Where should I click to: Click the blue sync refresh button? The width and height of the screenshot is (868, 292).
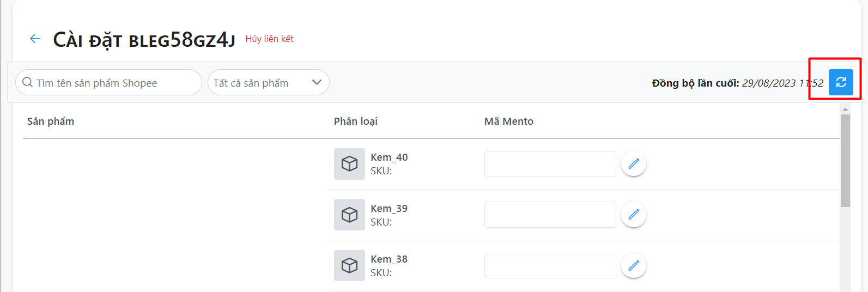(x=841, y=82)
